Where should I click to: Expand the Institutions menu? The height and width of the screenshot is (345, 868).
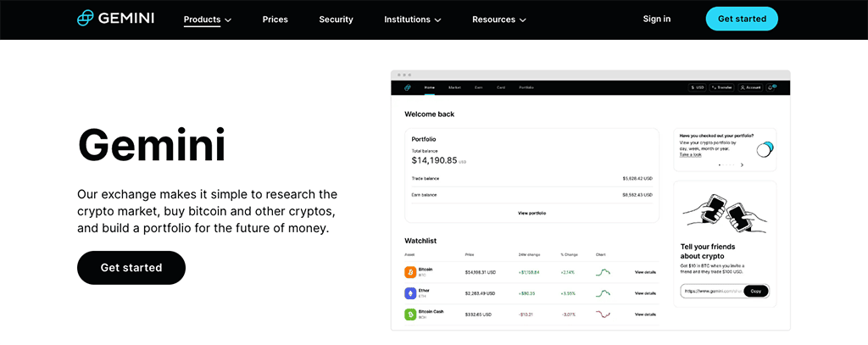413,19
